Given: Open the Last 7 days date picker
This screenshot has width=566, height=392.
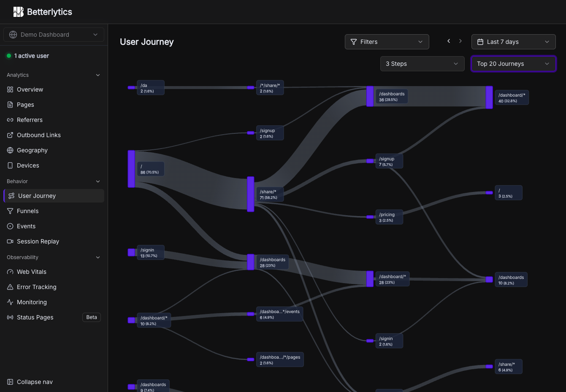Looking at the screenshot, I should (514, 42).
